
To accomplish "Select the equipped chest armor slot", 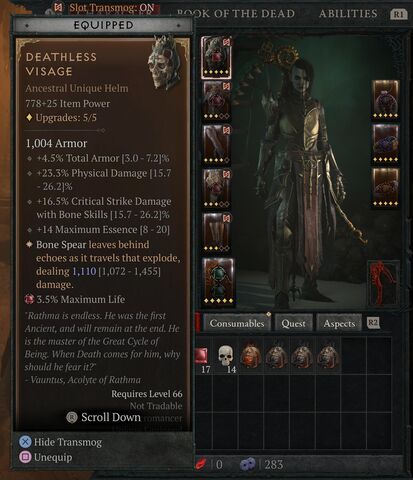I will point(217,100).
